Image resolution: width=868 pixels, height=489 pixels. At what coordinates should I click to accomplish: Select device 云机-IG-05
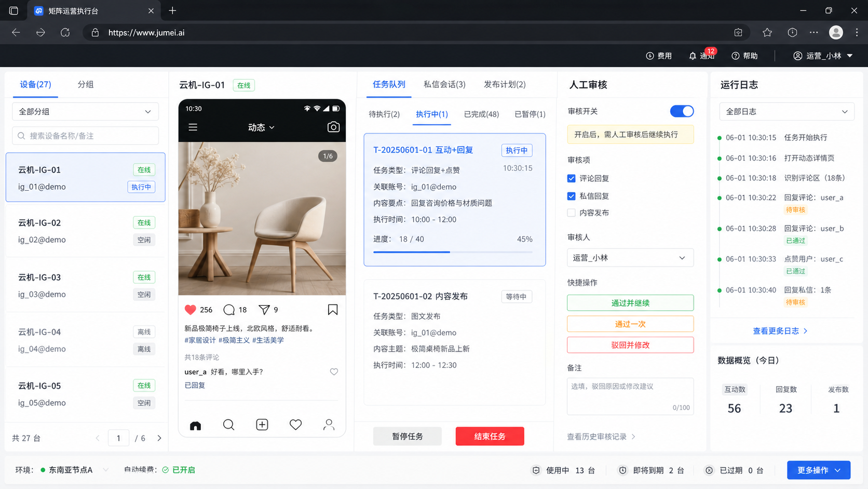pyautogui.click(x=86, y=394)
